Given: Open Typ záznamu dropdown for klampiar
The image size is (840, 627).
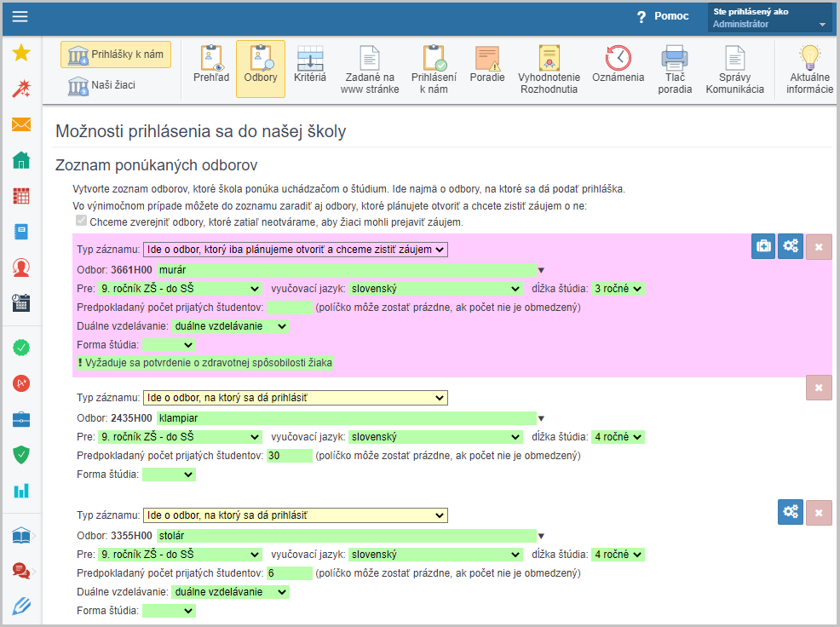Looking at the screenshot, I should [x=295, y=398].
